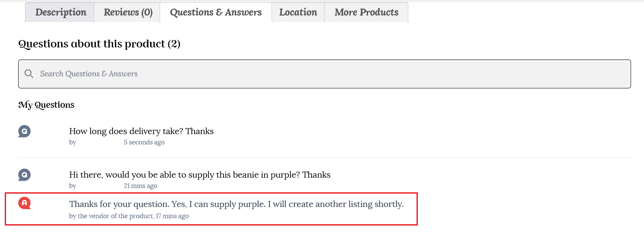Select the Questions & Answers tab
This screenshot has width=644, height=235.
tap(216, 12)
